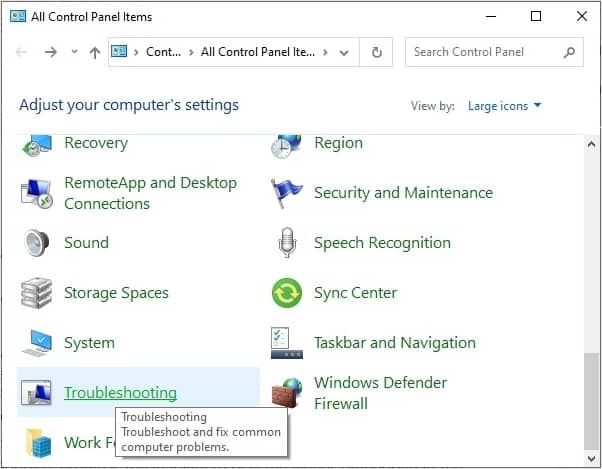The width and height of the screenshot is (602, 469).
Task: Click the Control Panel icon in address bar
Action: click(119, 51)
